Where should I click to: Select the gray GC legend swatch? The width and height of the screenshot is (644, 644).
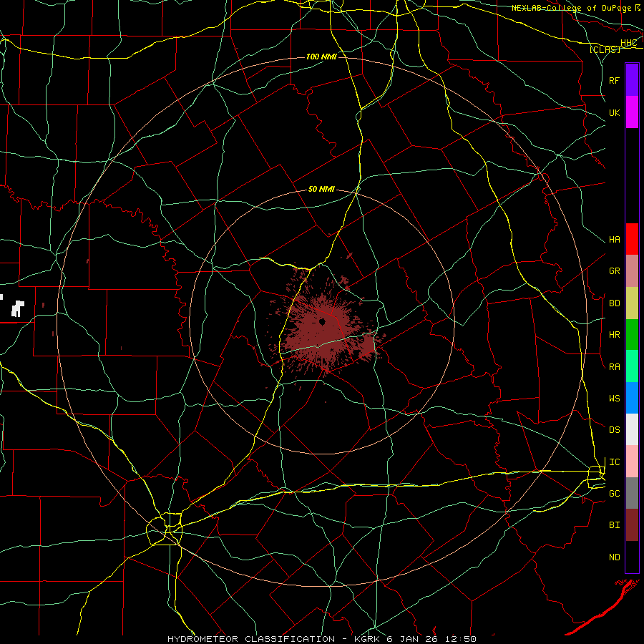tap(632, 493)
